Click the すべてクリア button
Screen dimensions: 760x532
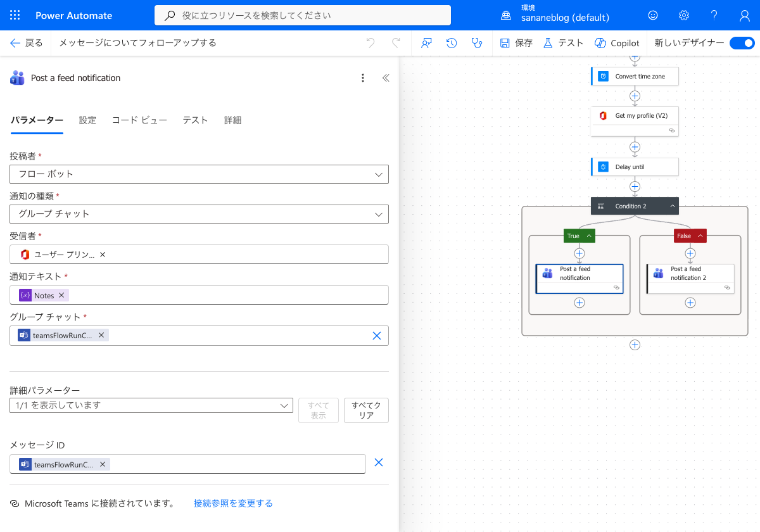[366, 410]
